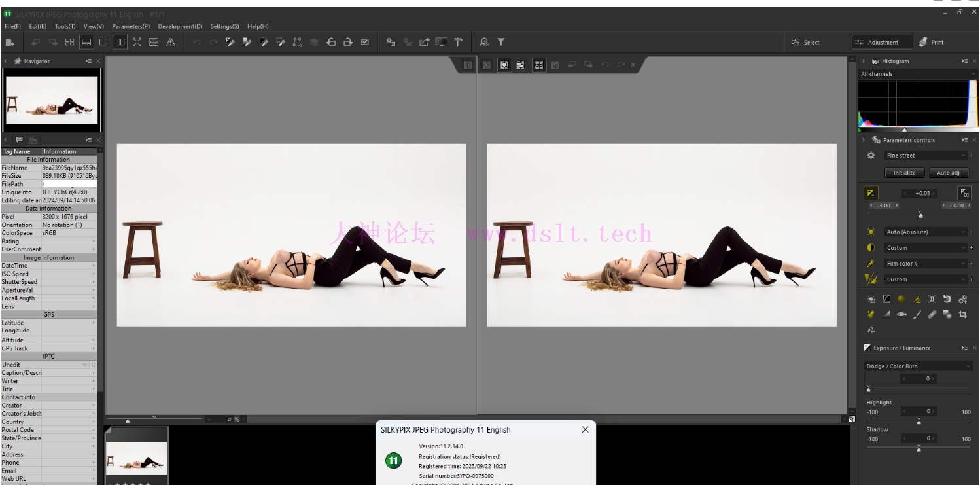Viewport: 980px width, 485px height.
Task: Open the Custom tone dropdown
Action: tap(925, 248)
